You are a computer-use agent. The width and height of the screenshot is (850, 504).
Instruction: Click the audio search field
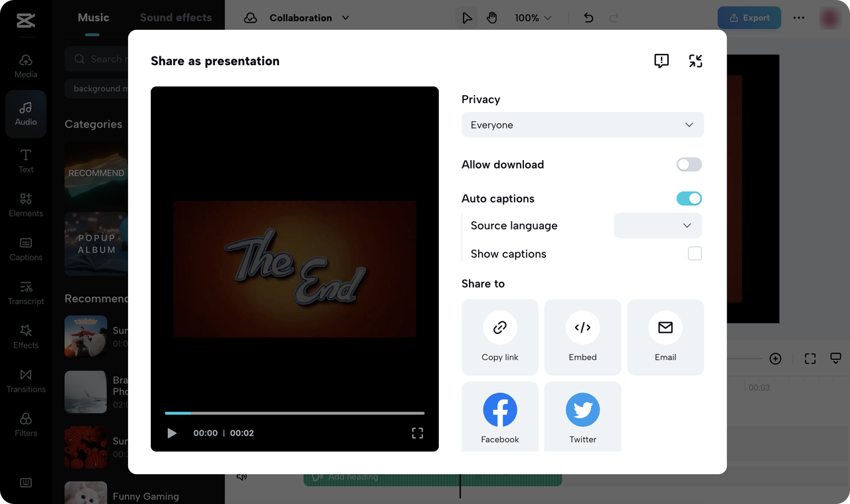pyautogui.click(x=97, y=59)
